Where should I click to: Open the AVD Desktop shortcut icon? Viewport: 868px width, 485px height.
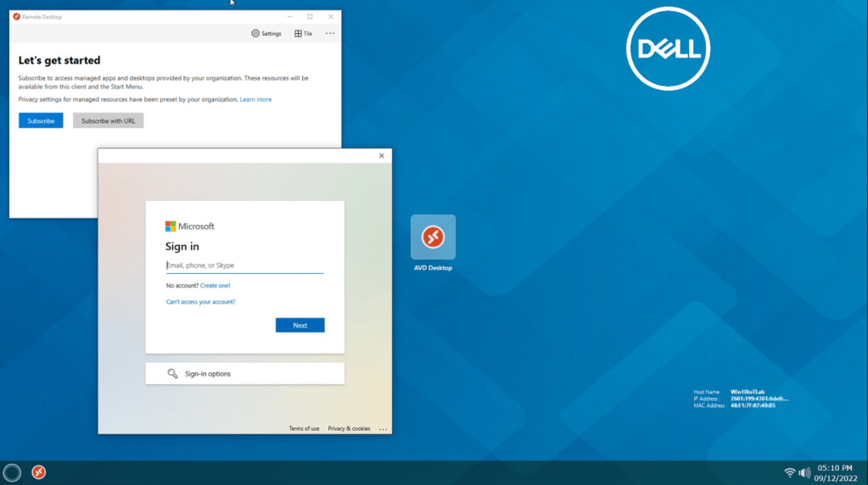[x=433, y=237]
